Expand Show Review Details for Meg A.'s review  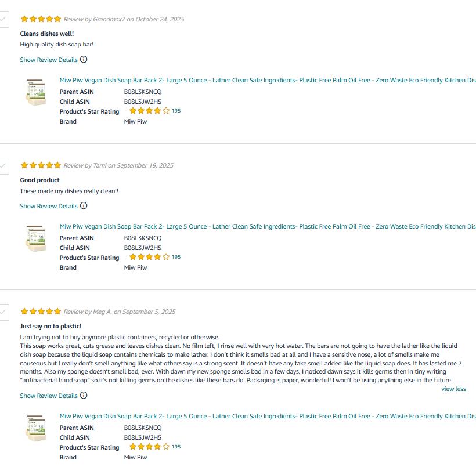49,396
